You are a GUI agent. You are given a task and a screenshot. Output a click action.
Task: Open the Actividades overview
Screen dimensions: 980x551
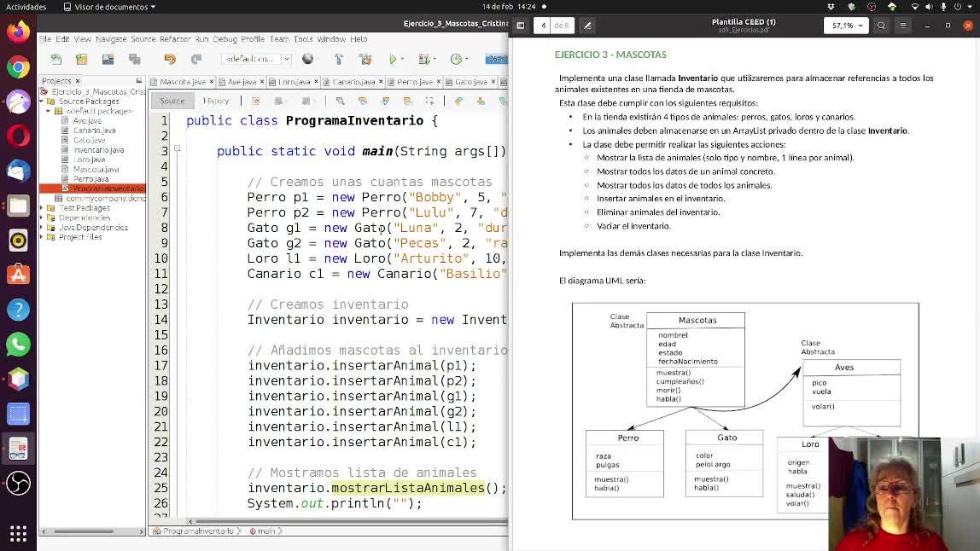click(25, 7)
